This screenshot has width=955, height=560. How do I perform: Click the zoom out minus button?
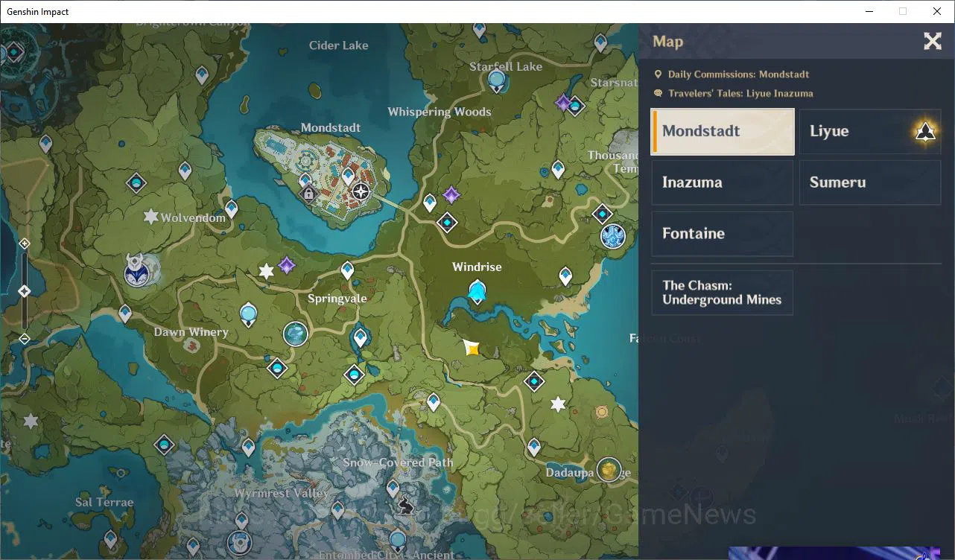point(24,339)
